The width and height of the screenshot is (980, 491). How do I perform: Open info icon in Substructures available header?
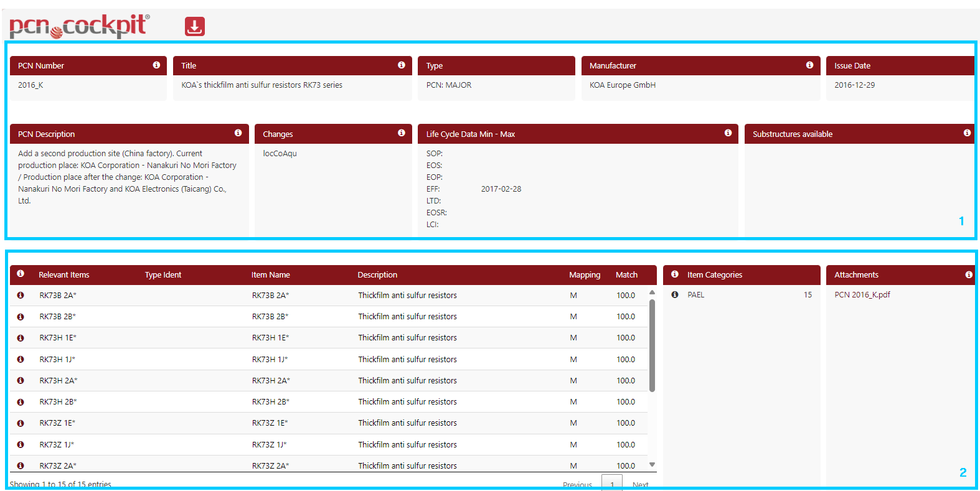click(967, 133)
